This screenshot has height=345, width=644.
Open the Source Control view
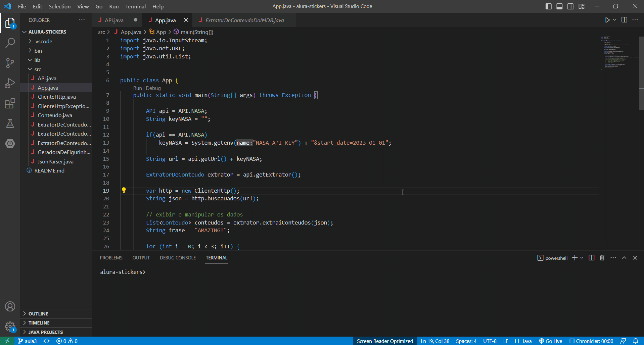pos(10,63)
